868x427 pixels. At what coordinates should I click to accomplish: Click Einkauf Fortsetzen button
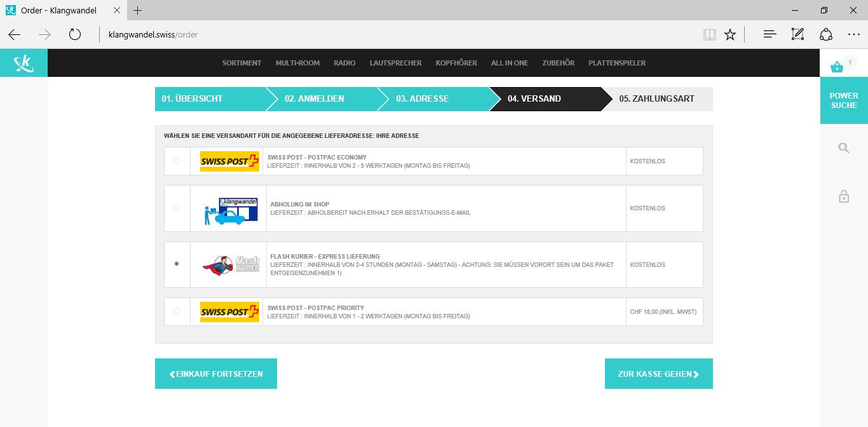(x=216, y=374)
